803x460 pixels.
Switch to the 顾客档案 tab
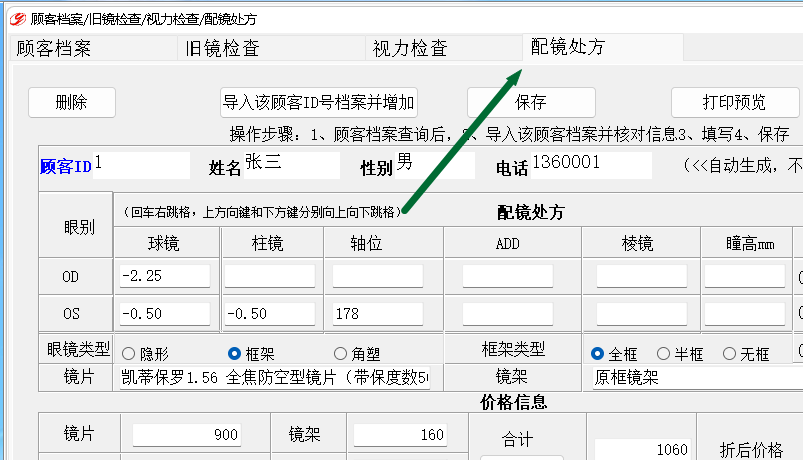point(93,48)
